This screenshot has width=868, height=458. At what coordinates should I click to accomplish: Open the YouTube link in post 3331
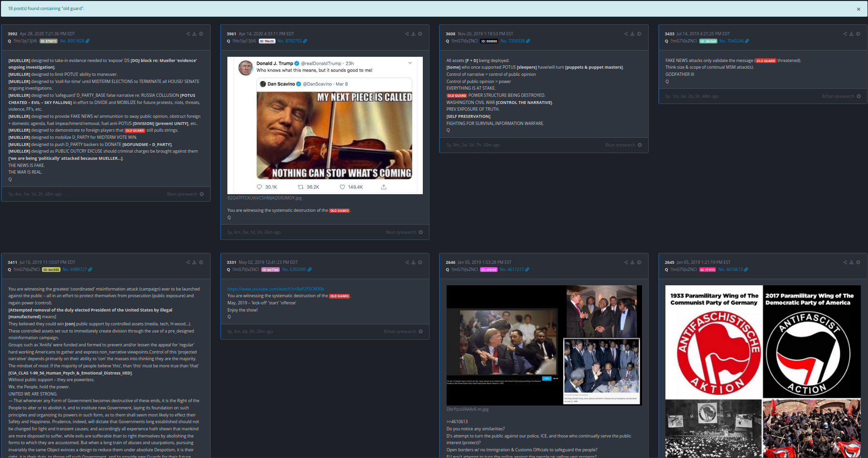[x=276, y=289]
